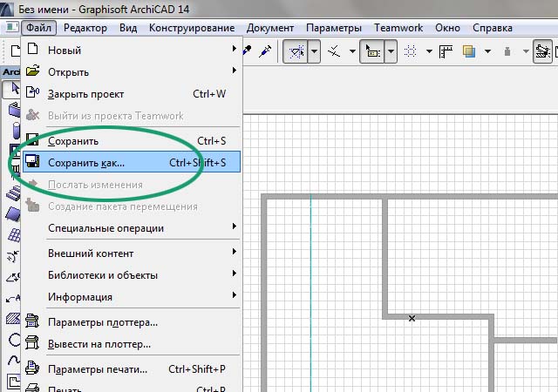Select the Arrow tool in the toolbox
The width and height of the screenshot is (558, 392).
pyautogui.click(x=12, y=89)
